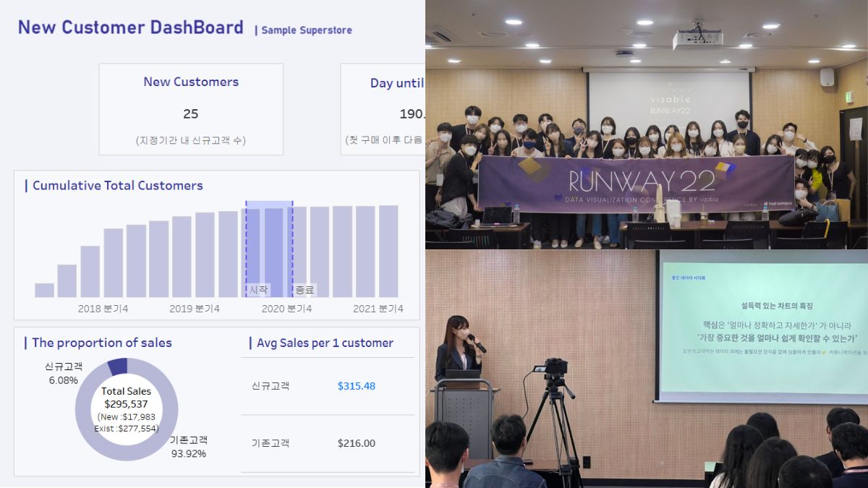Click the 종료 end marker on the chart
Screen dimensions: 868x488
(x=305, y=289)
